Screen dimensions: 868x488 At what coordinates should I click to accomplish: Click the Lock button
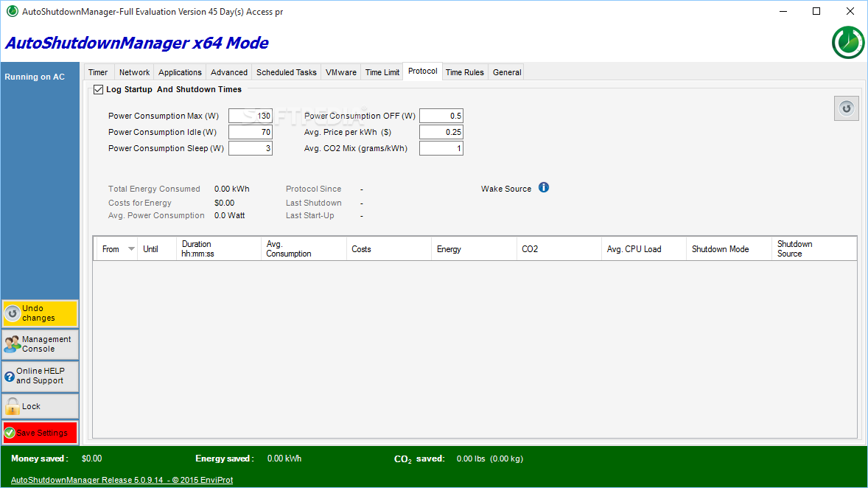pyautogui.click(x=40, y=406)
